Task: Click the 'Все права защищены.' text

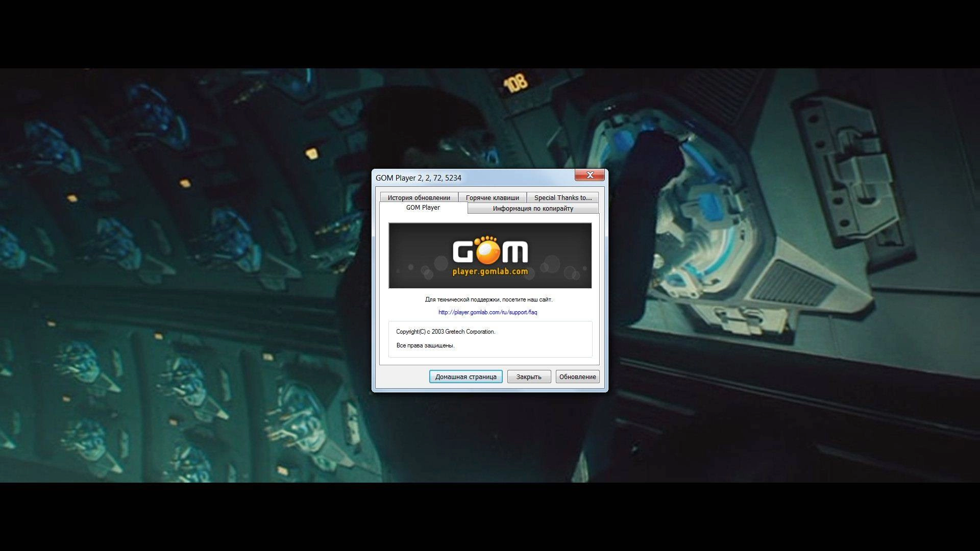Action: pos(425,345)
